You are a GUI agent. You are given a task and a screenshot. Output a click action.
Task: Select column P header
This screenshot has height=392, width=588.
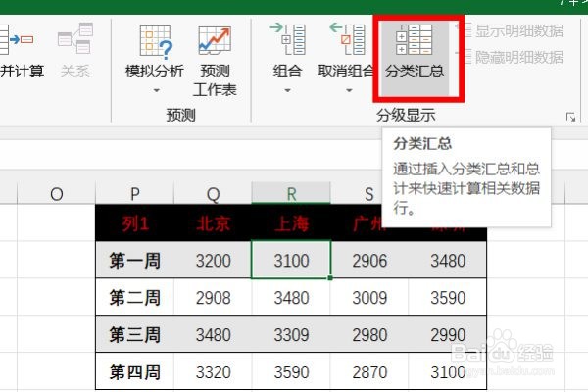(x=135, y=194)
